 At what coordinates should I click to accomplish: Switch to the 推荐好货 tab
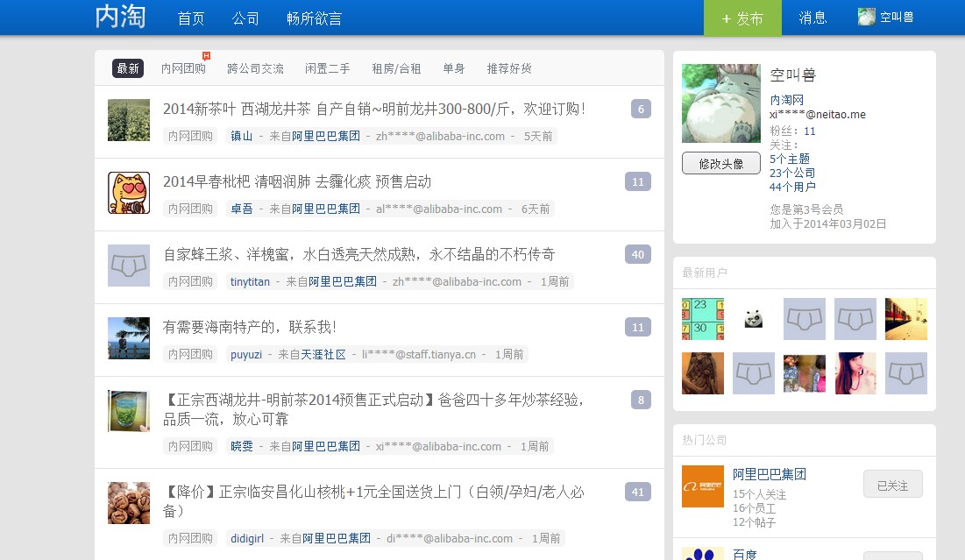(x=509, y=68)
